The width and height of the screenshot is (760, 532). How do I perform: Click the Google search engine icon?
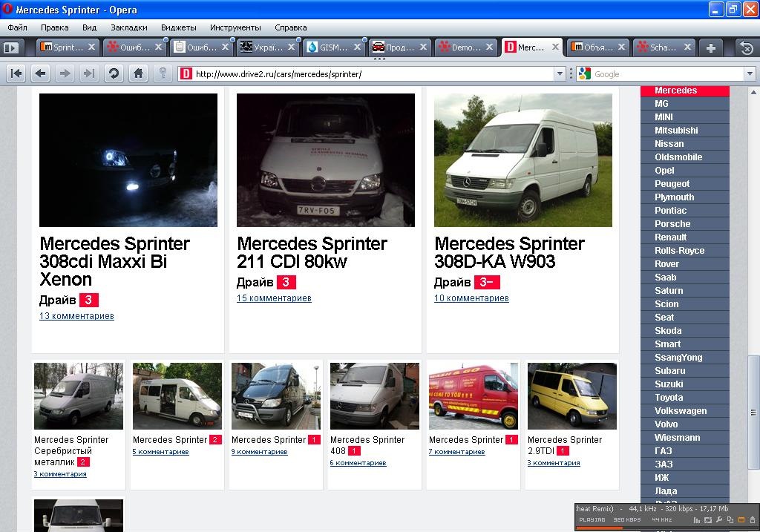[x=585, y=73]
